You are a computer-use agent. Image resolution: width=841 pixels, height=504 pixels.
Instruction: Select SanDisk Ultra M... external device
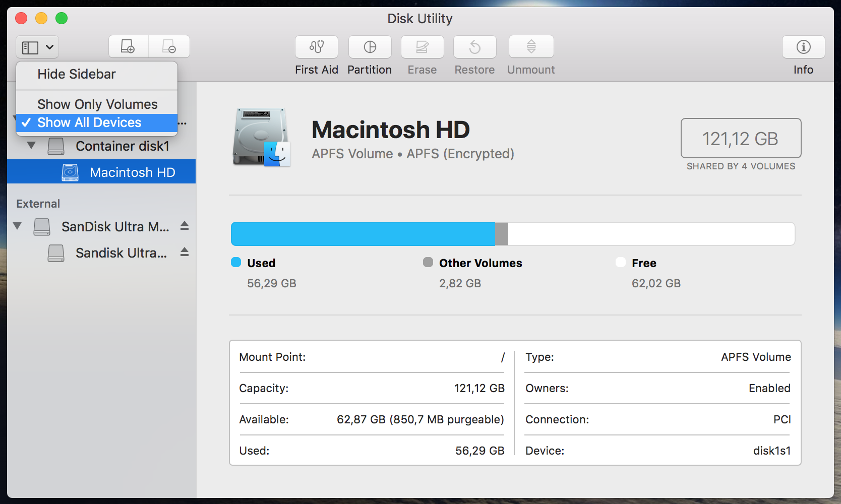point(115,227)
